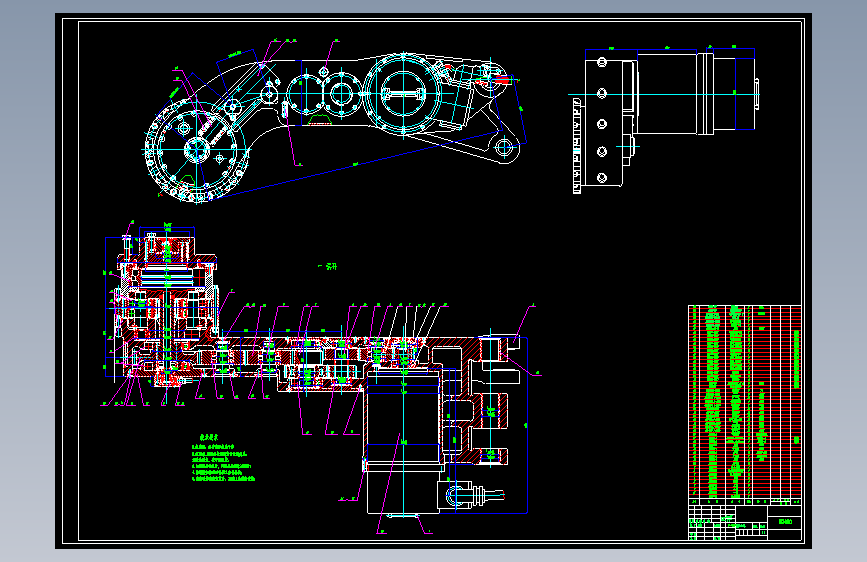The image size is (867, 562).
Task: Click the small green label in drawing center
Action: tap(327, 267)
